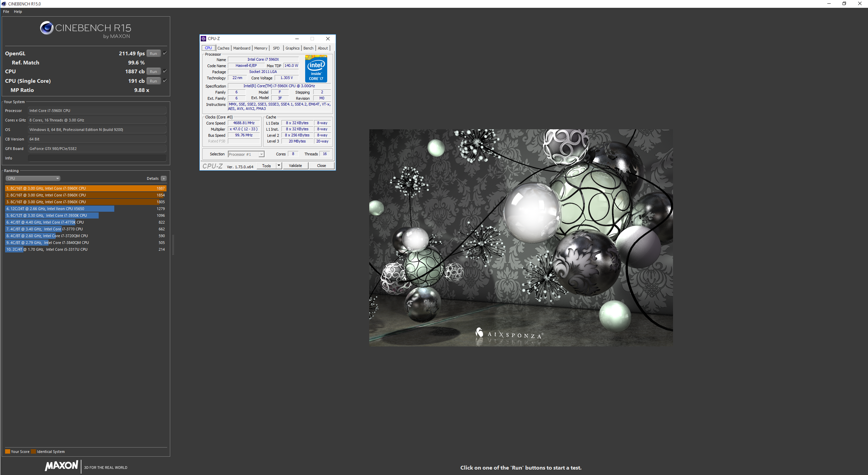Click the Core Speed value 4688.81 MHz

[x=244, y=123]
